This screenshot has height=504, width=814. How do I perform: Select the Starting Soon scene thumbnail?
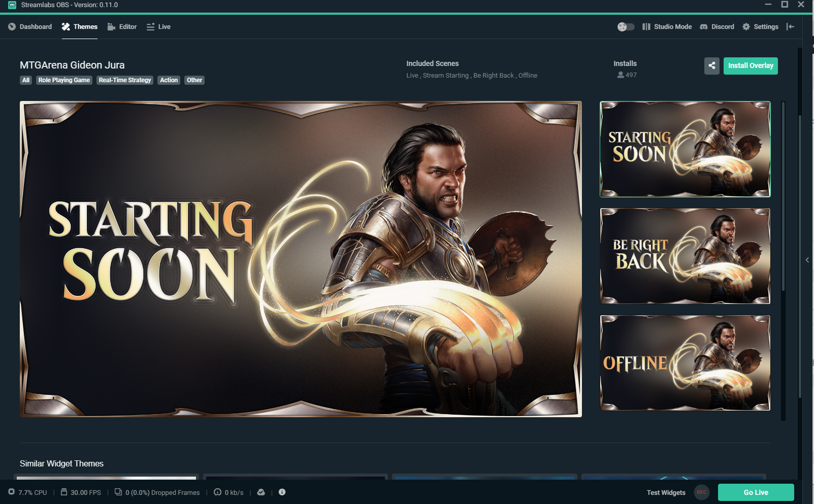(685, 149)
